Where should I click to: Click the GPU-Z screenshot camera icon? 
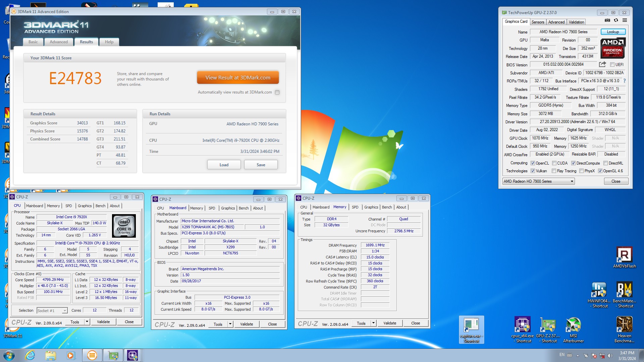[607, 20]
